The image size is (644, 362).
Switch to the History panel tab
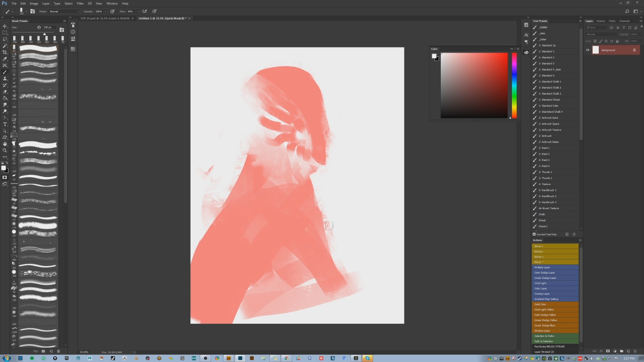601,21
